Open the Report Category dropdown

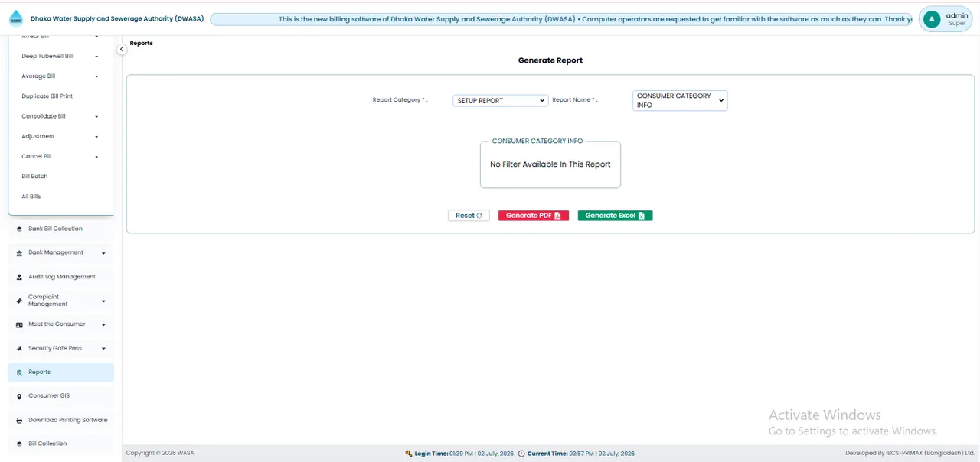[x=501, y=100]
